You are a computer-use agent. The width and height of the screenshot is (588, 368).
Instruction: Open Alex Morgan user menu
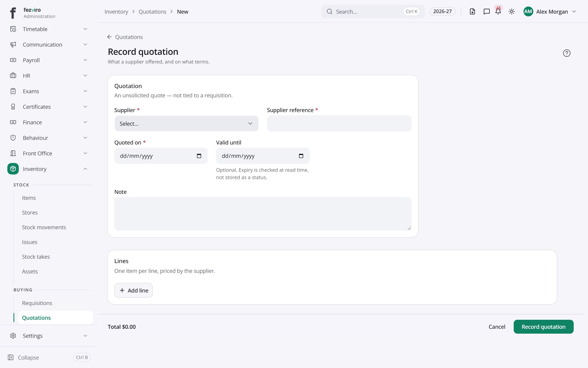550,11
